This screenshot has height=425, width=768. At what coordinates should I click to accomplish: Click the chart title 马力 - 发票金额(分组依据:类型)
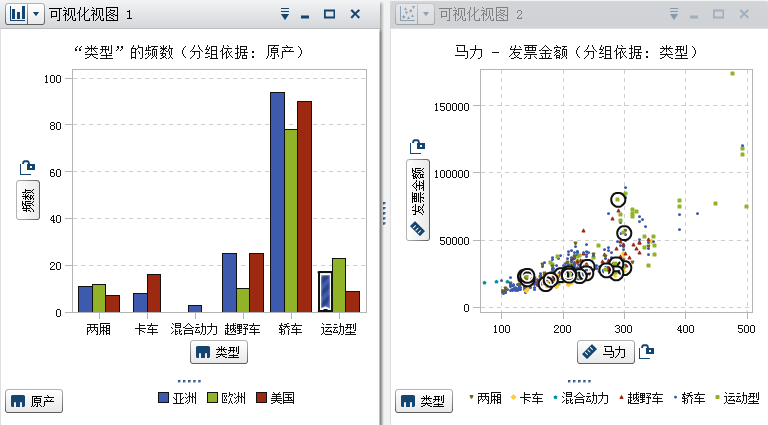(577, 52)
